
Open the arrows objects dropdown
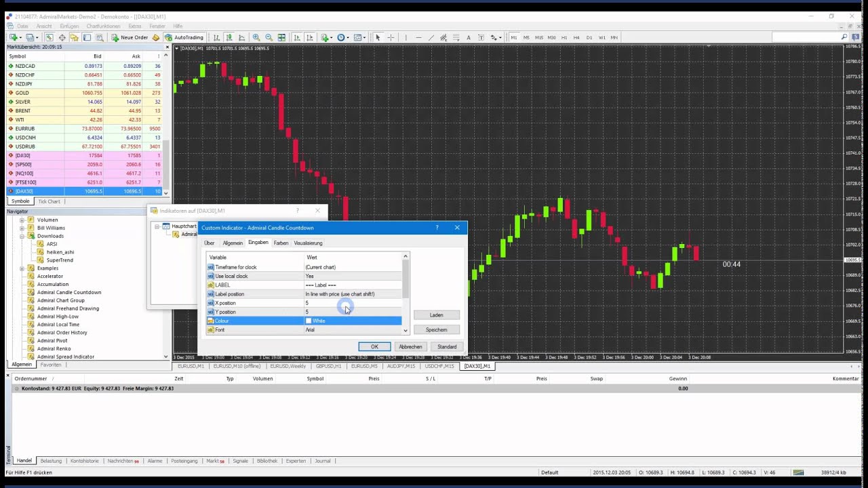click(x=496, y=37)
